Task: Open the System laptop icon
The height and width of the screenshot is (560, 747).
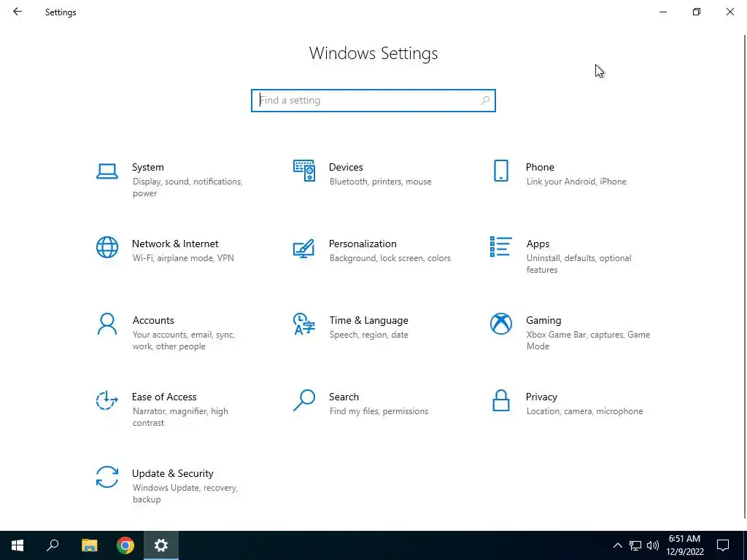Action: [x=107, y=171]
